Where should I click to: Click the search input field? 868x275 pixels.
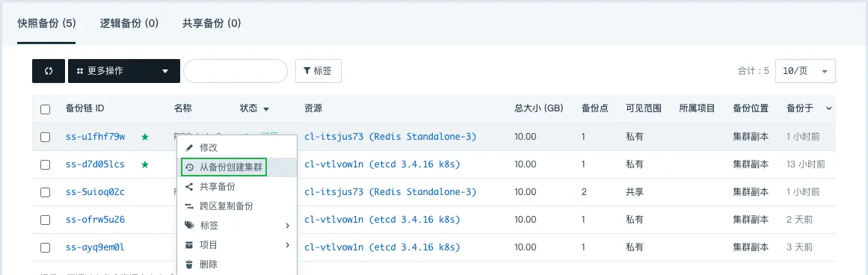click(236, 71)
